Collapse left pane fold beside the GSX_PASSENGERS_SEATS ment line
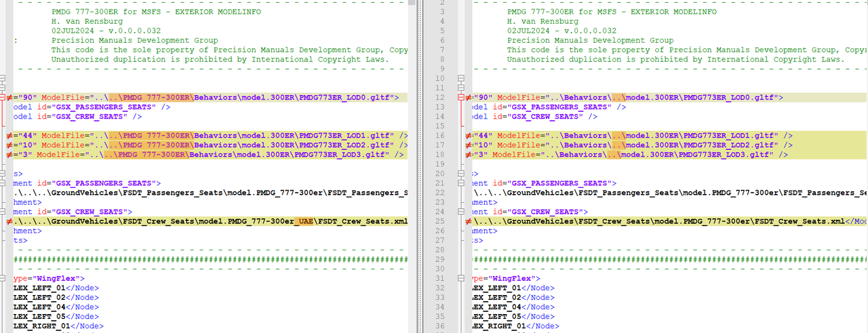Screen dimensions: 868x333 3,183
